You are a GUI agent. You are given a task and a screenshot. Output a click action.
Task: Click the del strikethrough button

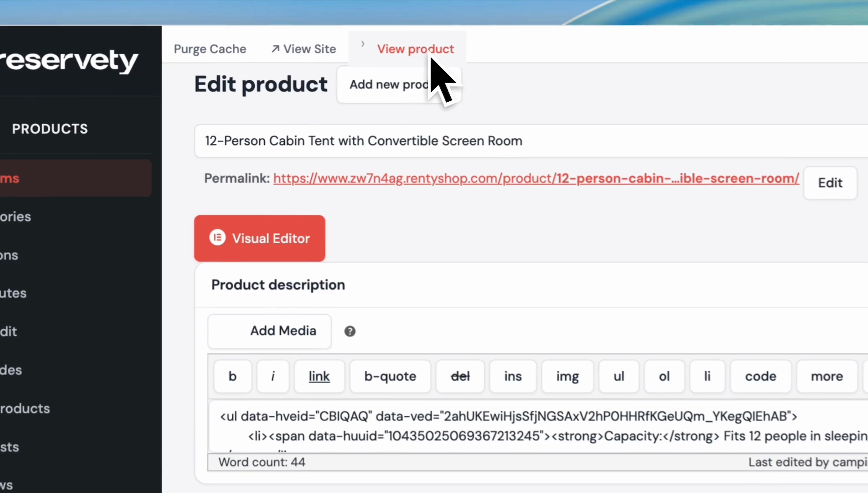(460, 376)
